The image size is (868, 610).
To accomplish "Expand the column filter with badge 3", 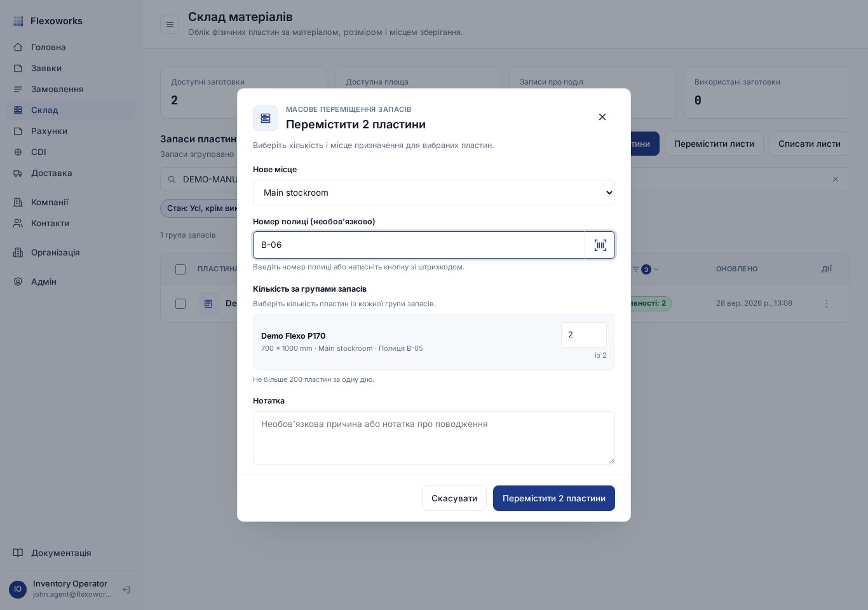I will (x=646, y=269).
